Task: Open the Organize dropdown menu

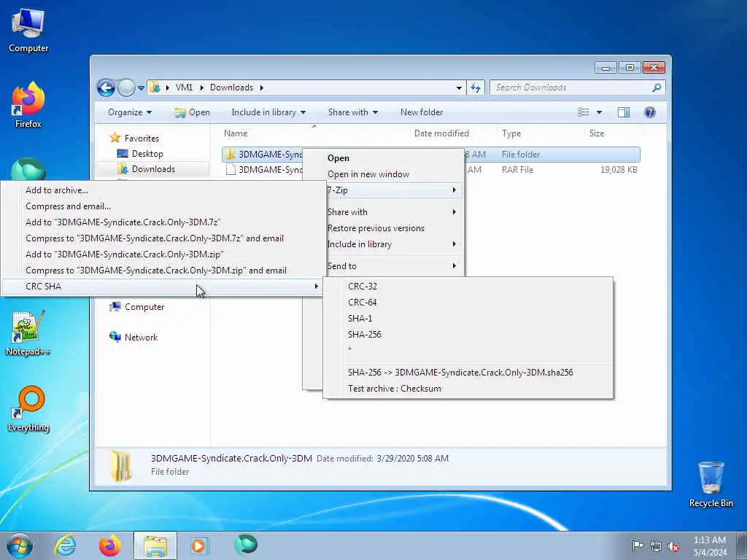Action: coord(130,112)
